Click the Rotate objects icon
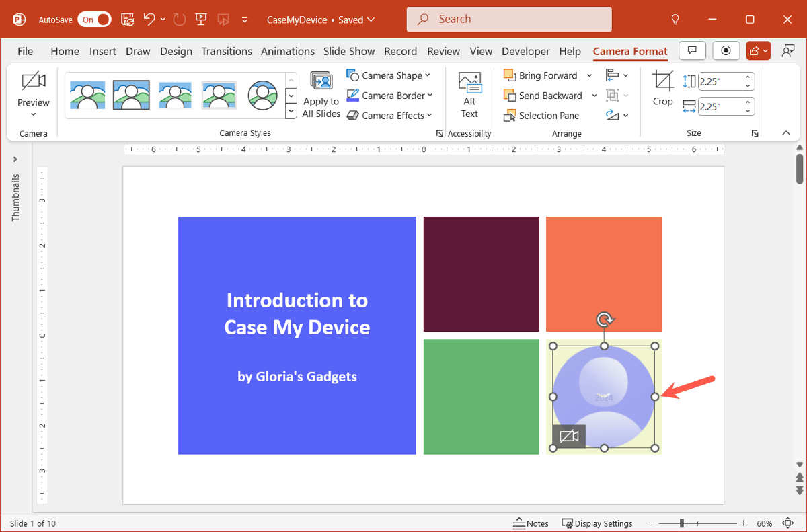The width and height of the screenshot is (807, 532). click(617, 116)
